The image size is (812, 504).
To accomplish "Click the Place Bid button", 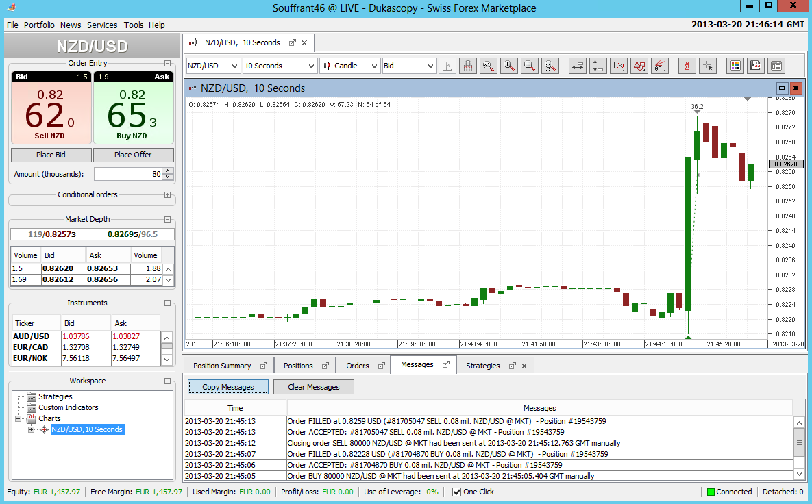I will tap(51, 155).
